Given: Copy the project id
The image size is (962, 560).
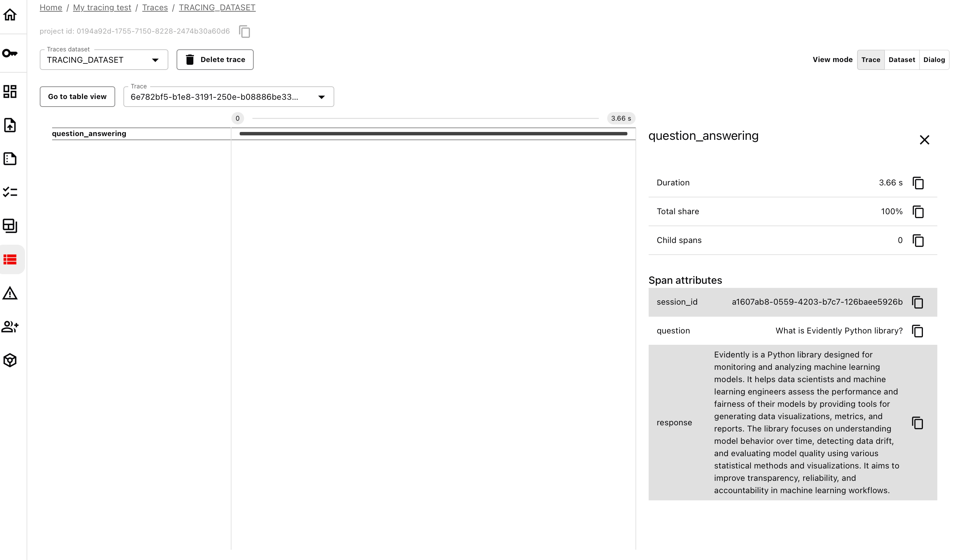Looking at the screenshot, I should click(x=244, y=31).
